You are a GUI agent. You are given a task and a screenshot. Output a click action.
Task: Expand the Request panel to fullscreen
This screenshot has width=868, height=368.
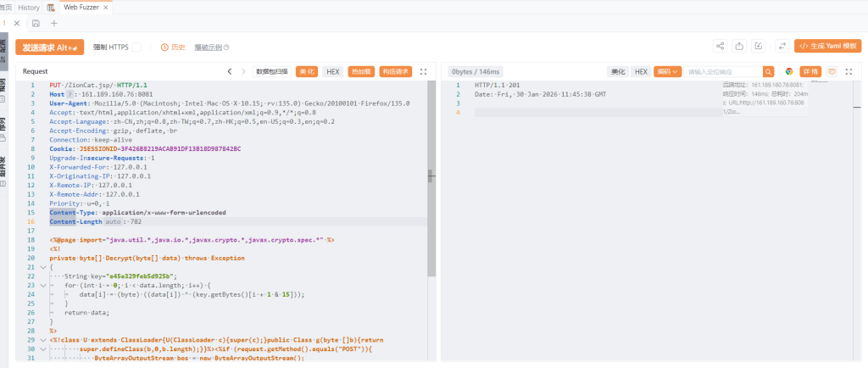(423, 72)
